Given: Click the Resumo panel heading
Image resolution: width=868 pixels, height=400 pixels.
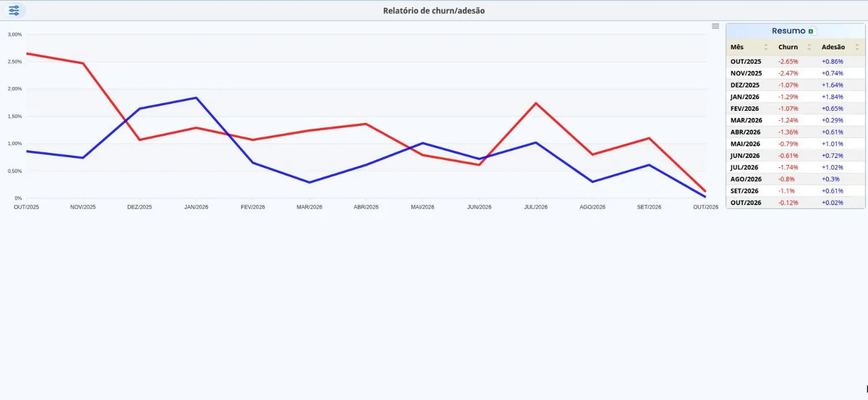Looking at the screenshot, I should click(789, 30).
